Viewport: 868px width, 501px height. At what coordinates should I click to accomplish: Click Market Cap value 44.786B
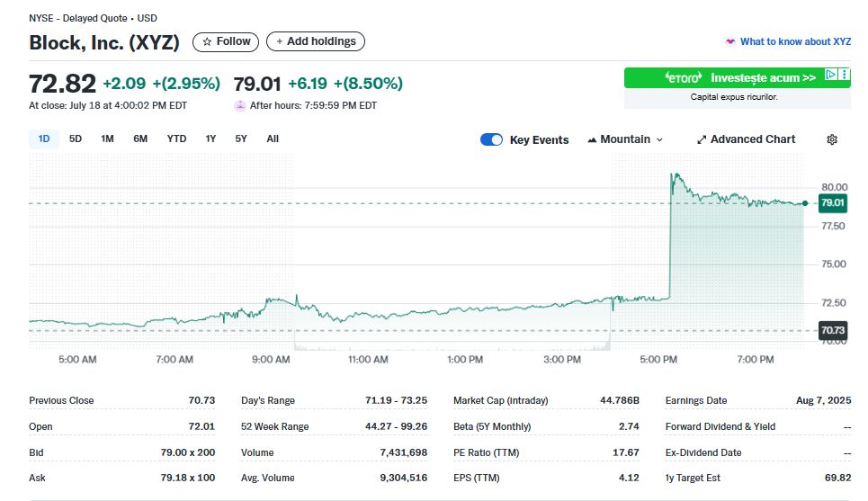620,400
